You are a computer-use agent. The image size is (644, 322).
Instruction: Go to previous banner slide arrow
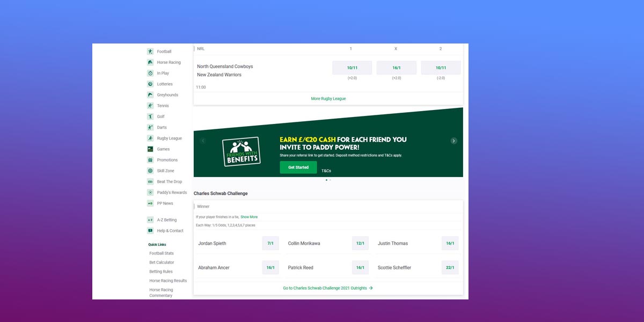[x=203, y=141]
